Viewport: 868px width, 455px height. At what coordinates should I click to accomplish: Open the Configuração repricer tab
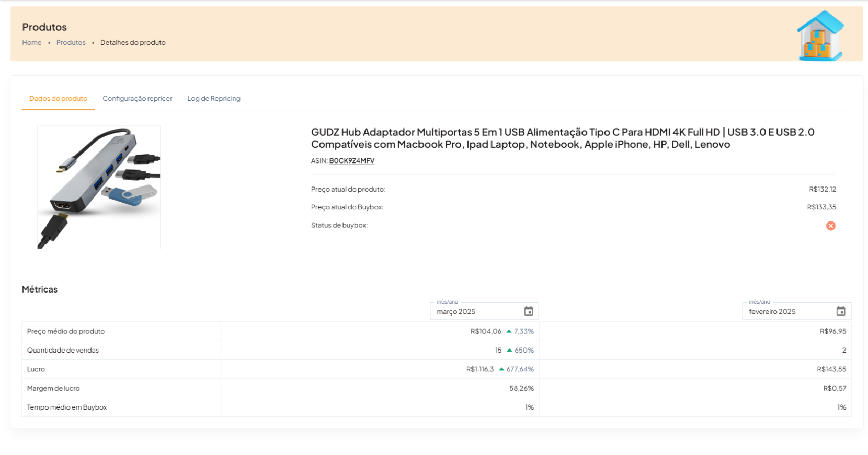click(x=137, y=98)
